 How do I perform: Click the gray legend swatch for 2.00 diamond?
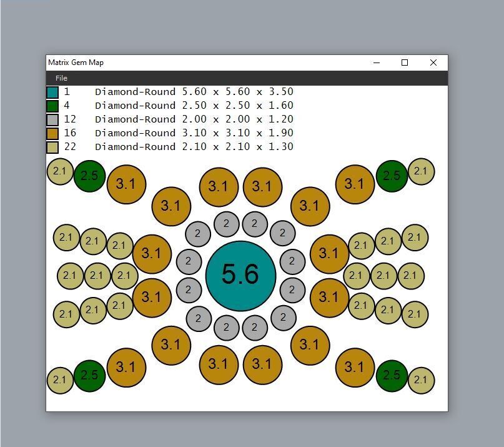tap(52, 119)
